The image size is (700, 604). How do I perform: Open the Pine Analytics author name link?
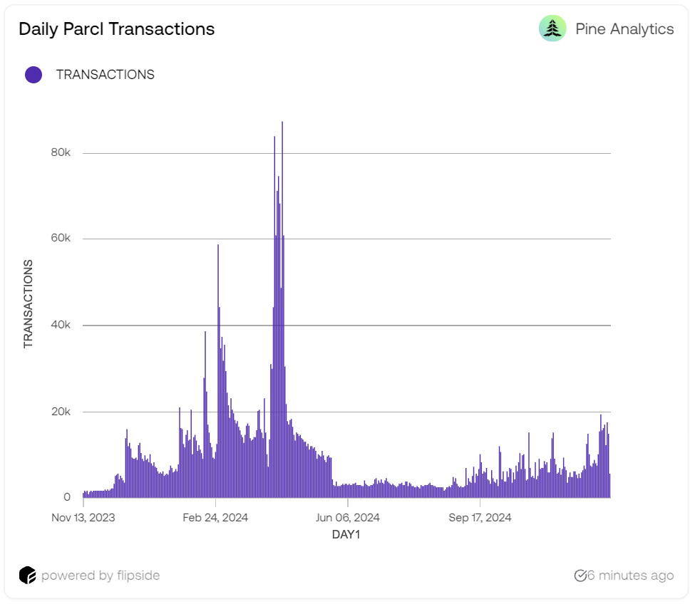624,29
